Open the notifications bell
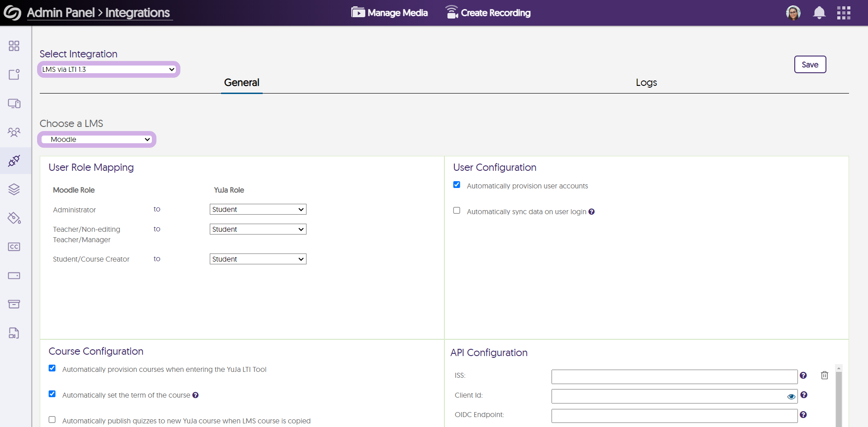The width and height of the screenshot is (868, 427). (819, 13)
